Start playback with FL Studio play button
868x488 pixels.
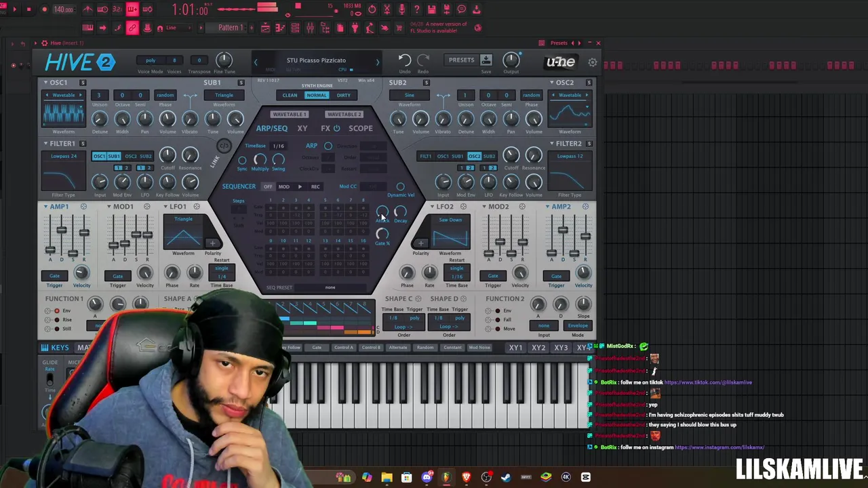(14, 9)
